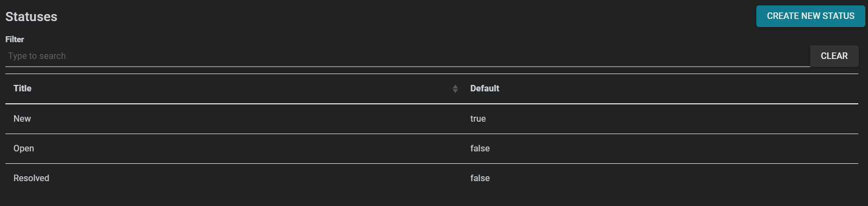Select the Open status table row
Image resolution: width=868 pixels, height=206 pixels.
coord(432,149)
